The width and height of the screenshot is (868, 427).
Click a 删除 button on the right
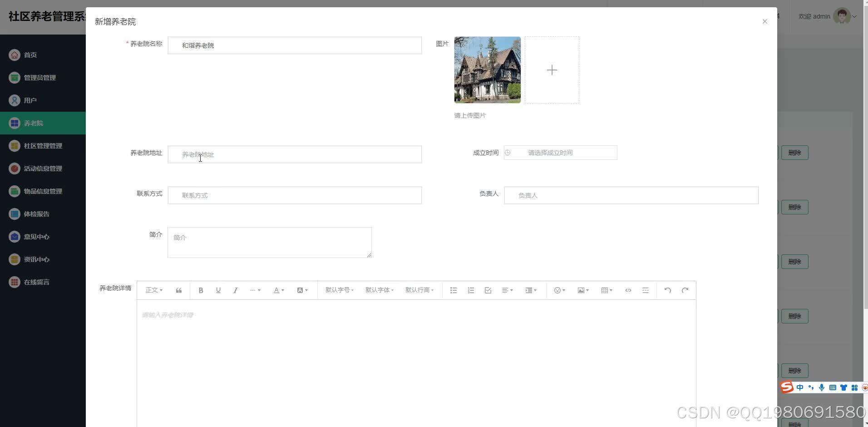(794, 152)
